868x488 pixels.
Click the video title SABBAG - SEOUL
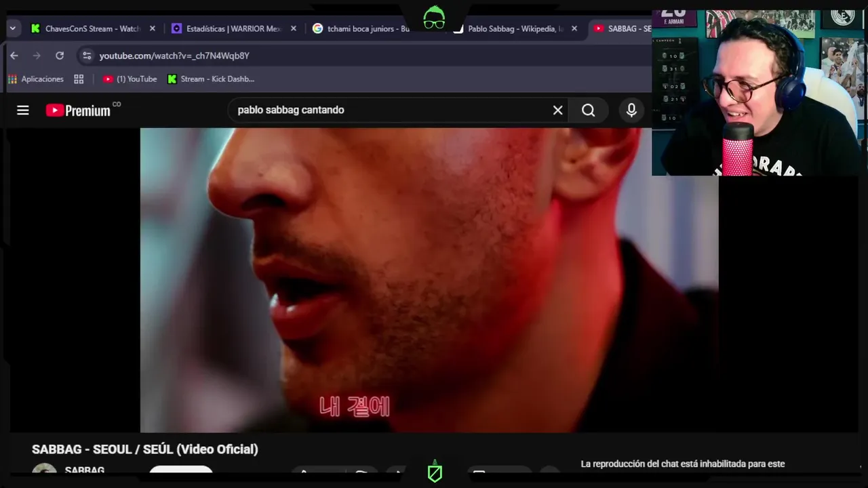[x=145, y=449]
